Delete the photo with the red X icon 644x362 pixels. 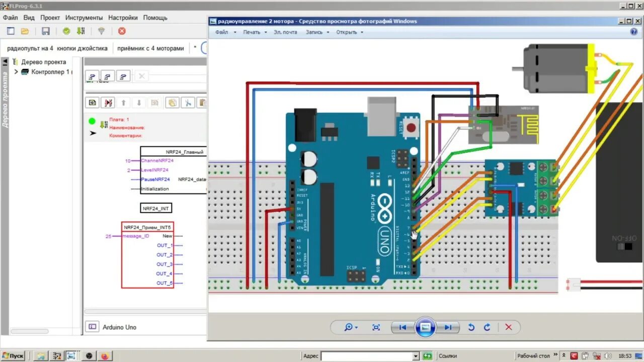508,327
